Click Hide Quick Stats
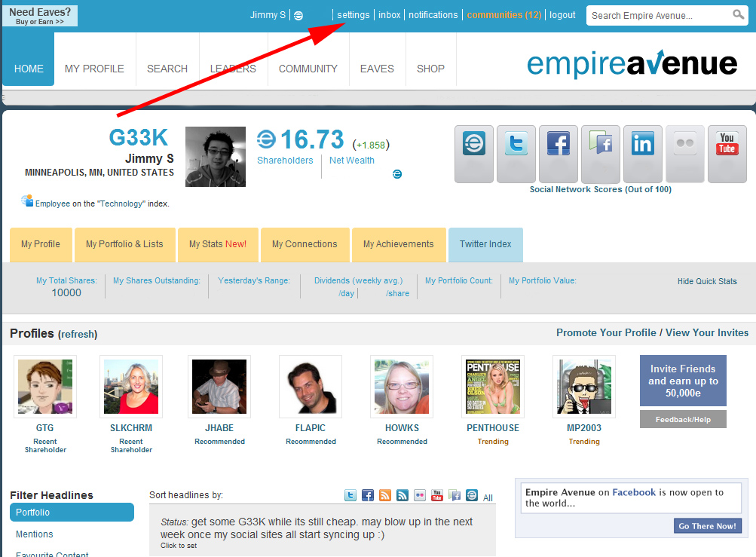Image resolution: width=756 pixels, height=557 pixels. click(x=707, y=281)
